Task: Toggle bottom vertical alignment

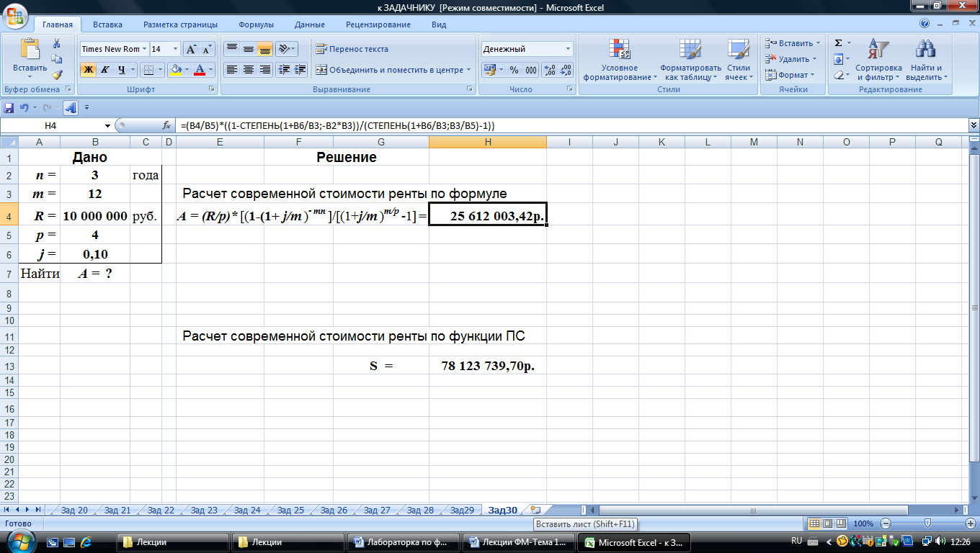Action: (264, 49)
